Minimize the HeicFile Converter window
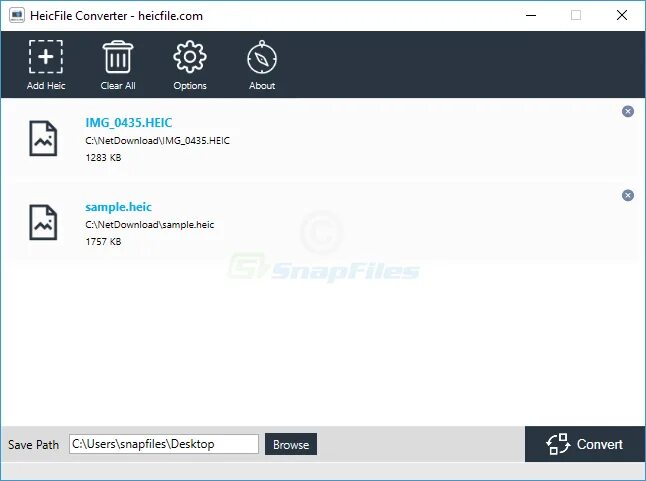 531,16
